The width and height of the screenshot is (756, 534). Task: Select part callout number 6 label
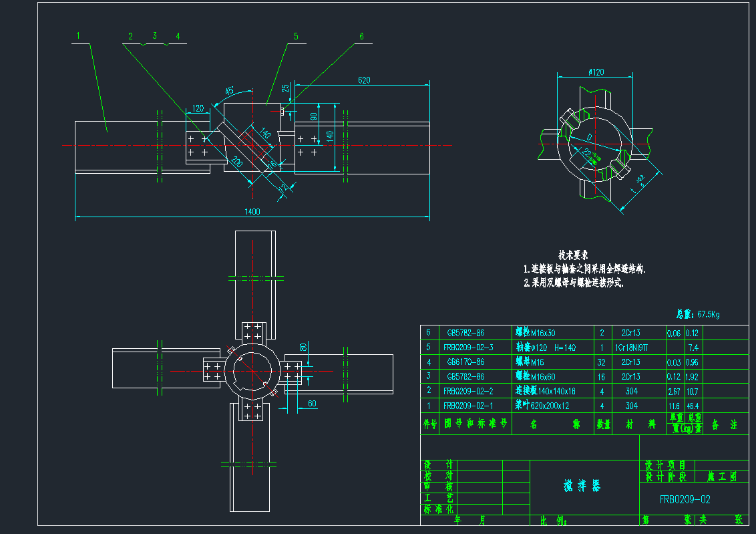coord(361,37)
